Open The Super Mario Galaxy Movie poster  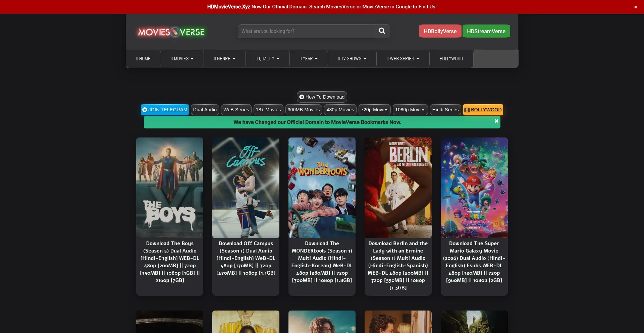point(474,188)
